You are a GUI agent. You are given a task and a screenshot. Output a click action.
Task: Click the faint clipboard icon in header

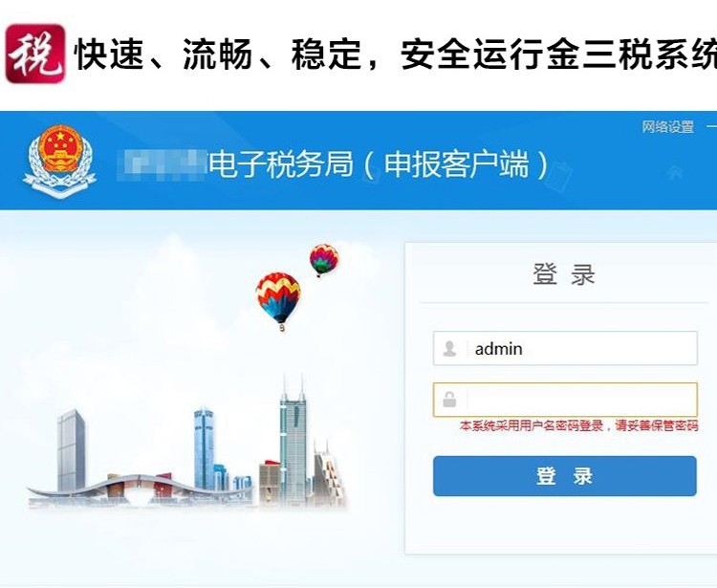562,175
